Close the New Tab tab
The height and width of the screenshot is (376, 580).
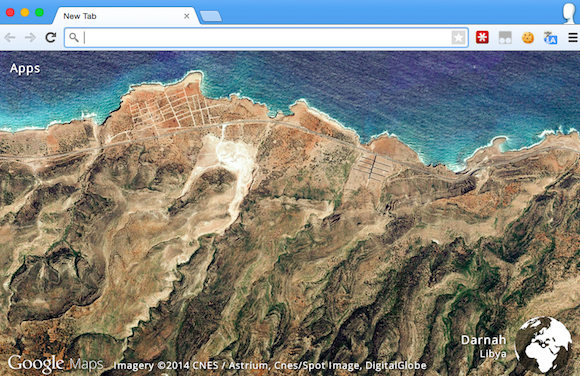point(187,16)
